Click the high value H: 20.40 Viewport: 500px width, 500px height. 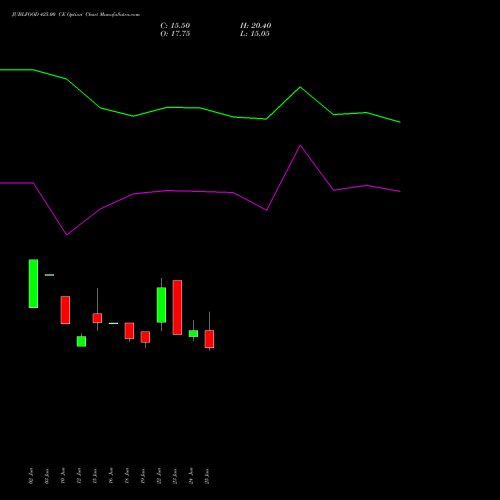pos(255,26)
